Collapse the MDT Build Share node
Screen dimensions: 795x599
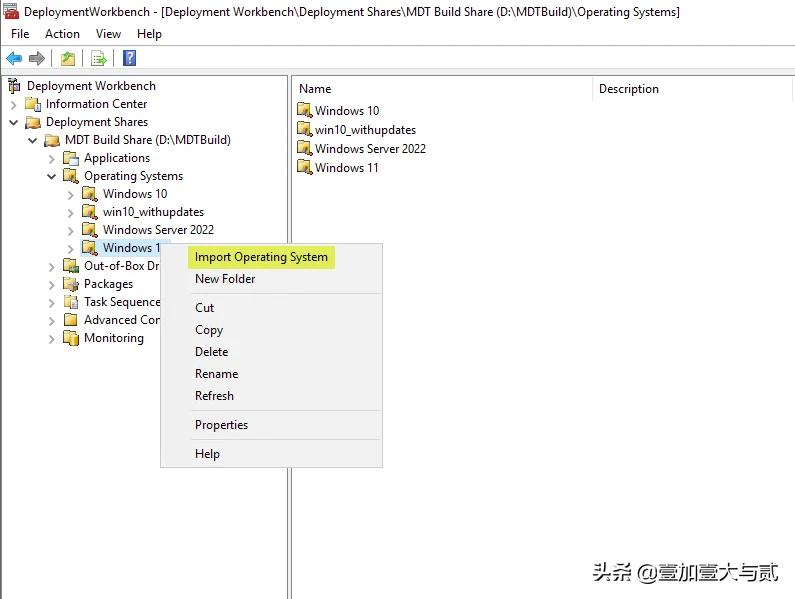[32, 140]
